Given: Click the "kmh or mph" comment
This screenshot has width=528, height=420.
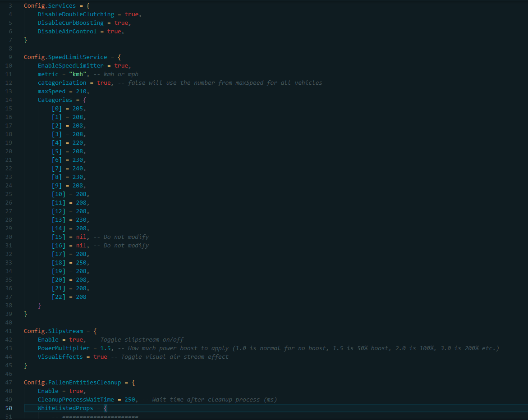Looking at the screenshot, I should point(121,74).
